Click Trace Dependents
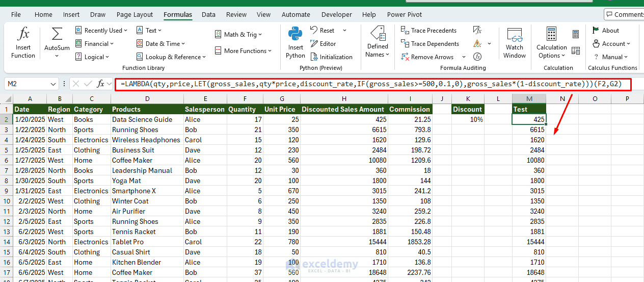 430,44
